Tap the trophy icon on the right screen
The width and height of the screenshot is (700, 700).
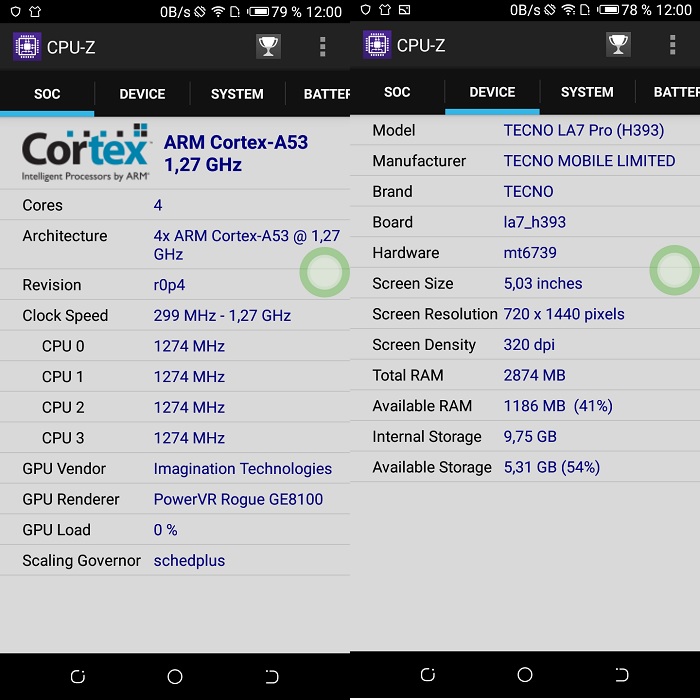coord(618,45)
